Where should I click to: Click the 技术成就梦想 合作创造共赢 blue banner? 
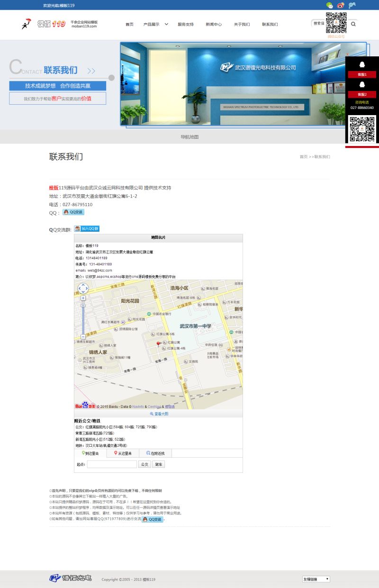point(58,86)
